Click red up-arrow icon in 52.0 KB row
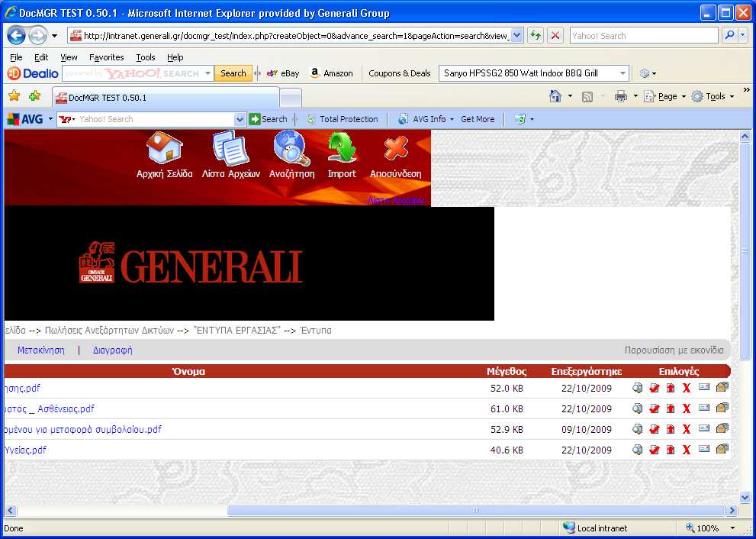Image resolution: width=756 pixels, height=539 pixels. [x=671, y=388]
